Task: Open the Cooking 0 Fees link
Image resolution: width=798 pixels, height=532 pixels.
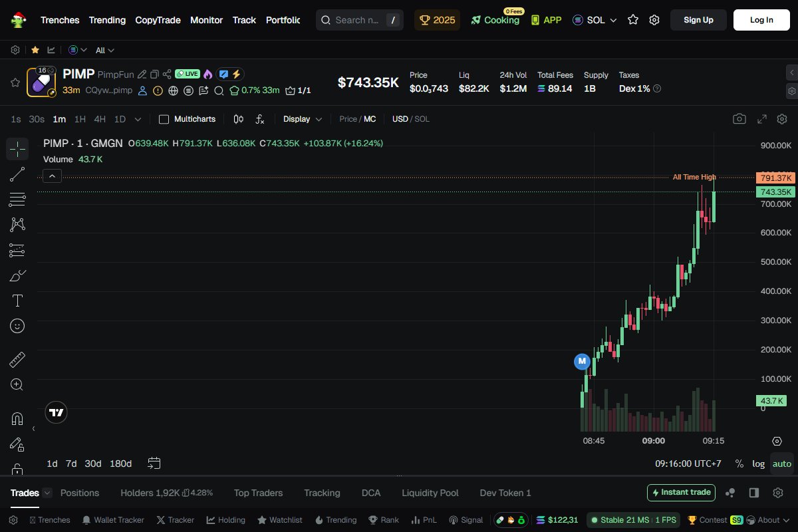Action: (495, 20)
